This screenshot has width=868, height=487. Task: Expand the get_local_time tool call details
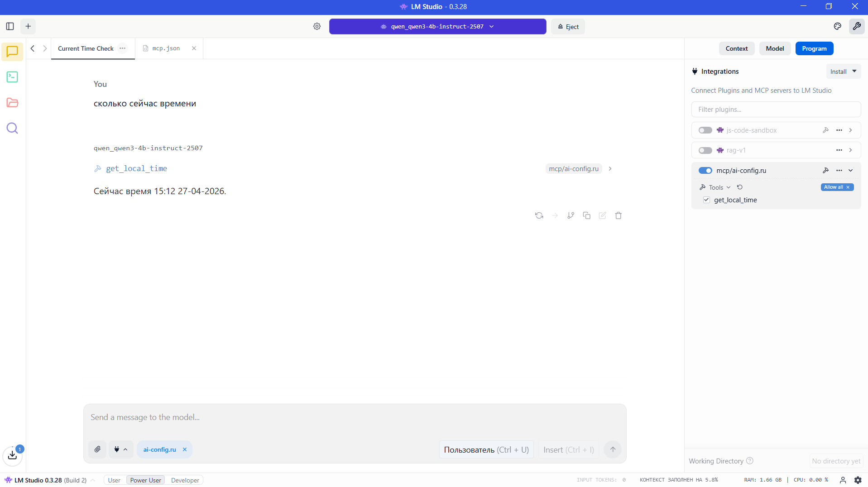pos(610,169)
